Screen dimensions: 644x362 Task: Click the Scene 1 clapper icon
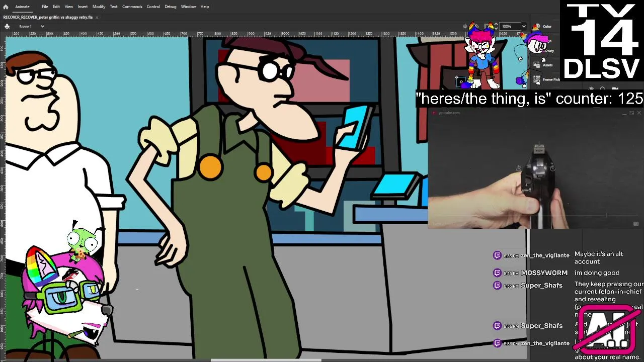(7, 26)
